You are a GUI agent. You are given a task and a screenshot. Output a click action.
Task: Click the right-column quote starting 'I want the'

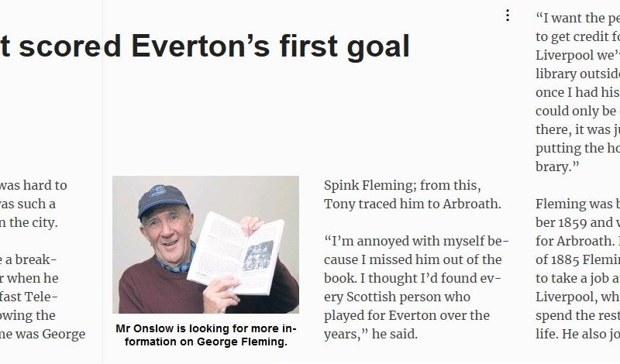point(577,17)
